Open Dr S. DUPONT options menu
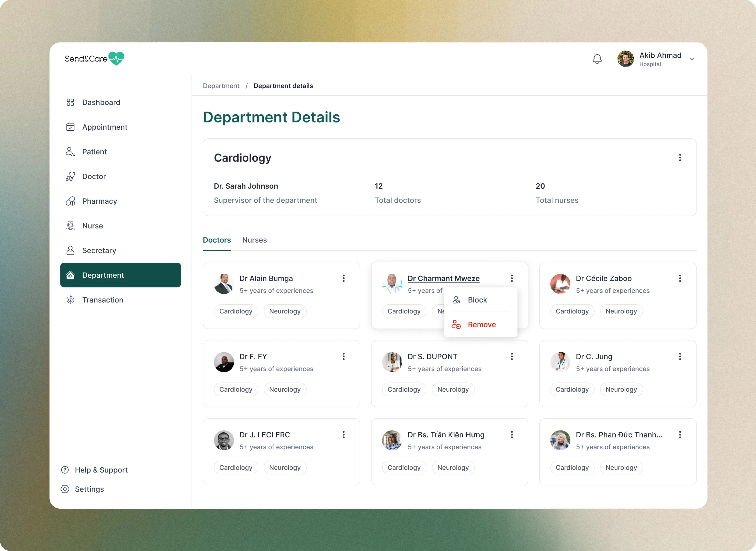 point(512,357)
